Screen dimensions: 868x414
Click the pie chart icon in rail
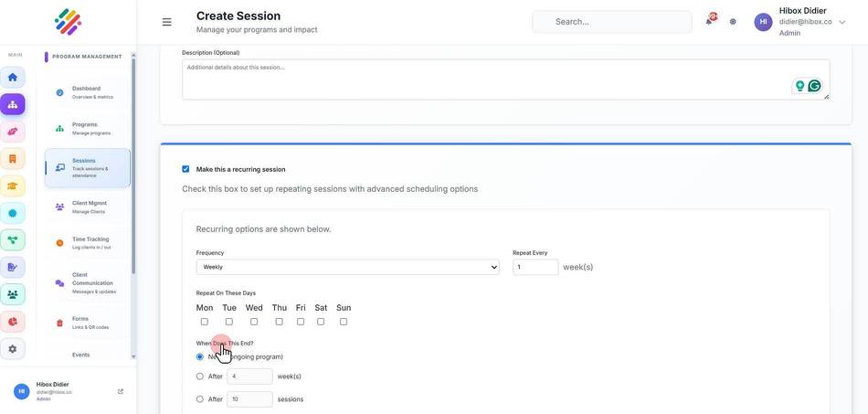click(13, 322)
